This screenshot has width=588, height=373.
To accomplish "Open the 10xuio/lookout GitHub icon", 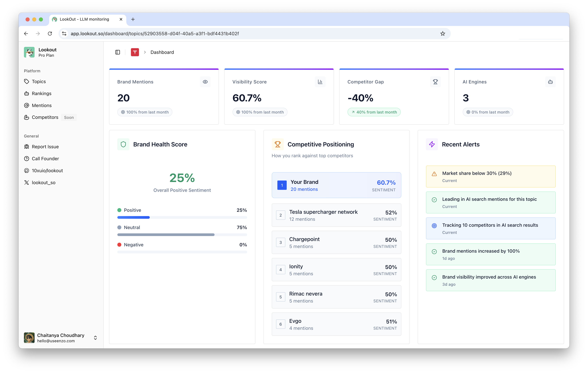I will click(x=27, y=171).
